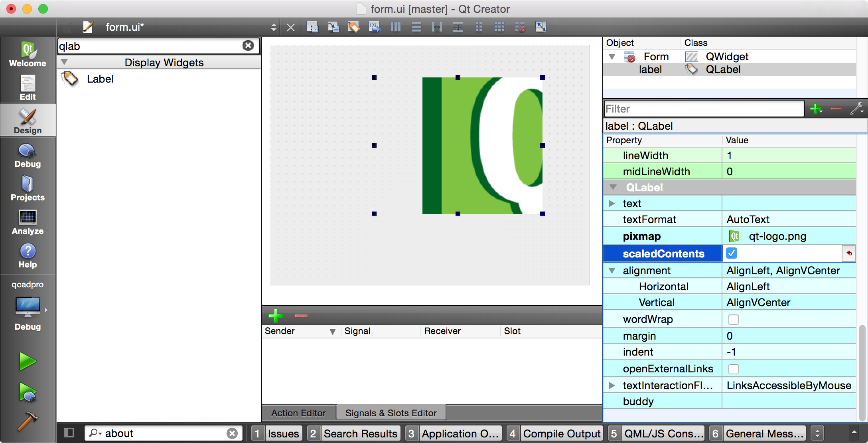The image size is (868, 443).
Task: Click the vertical layout tool icon
Action: (416, 27)
